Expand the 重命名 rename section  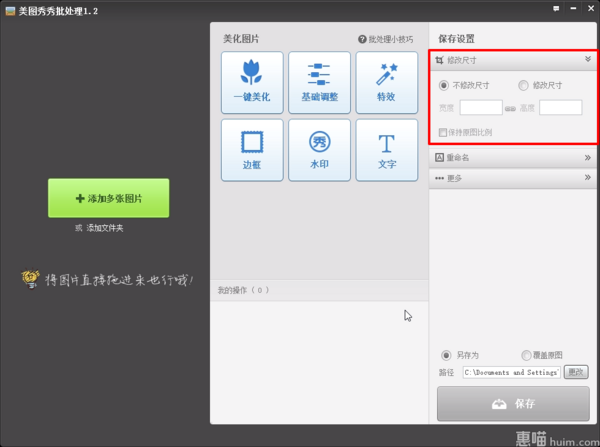[x=513, y=158]
